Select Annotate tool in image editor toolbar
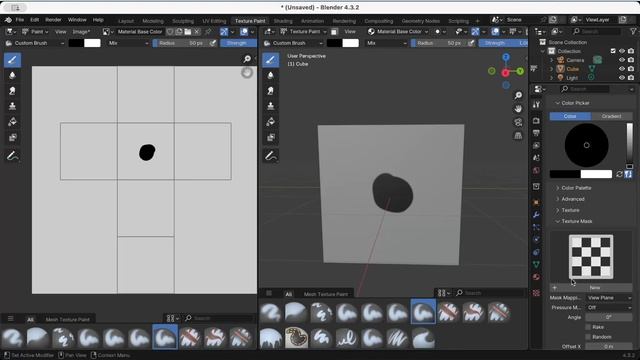640x360 pixels. point(12,156)
